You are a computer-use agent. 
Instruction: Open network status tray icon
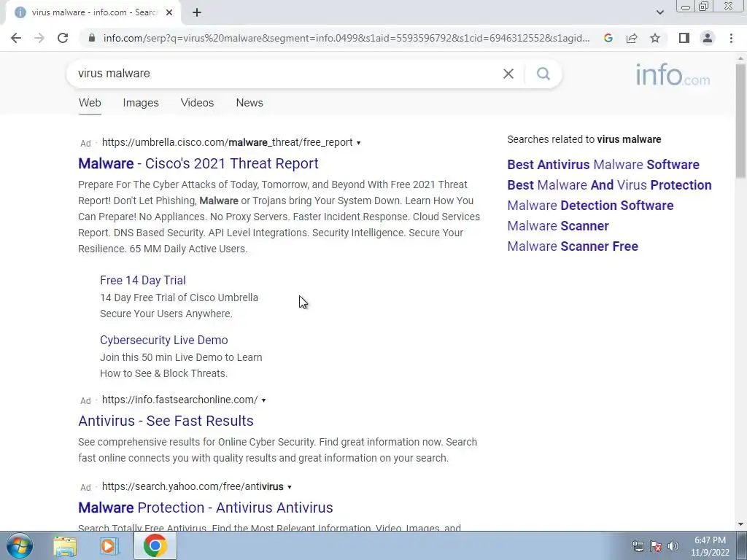[x=638, y=546]
